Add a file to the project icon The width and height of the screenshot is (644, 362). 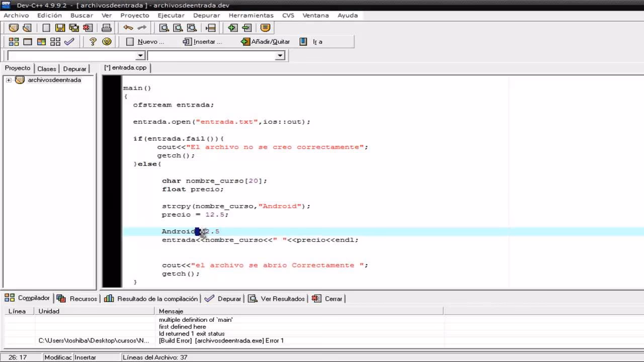232,28
